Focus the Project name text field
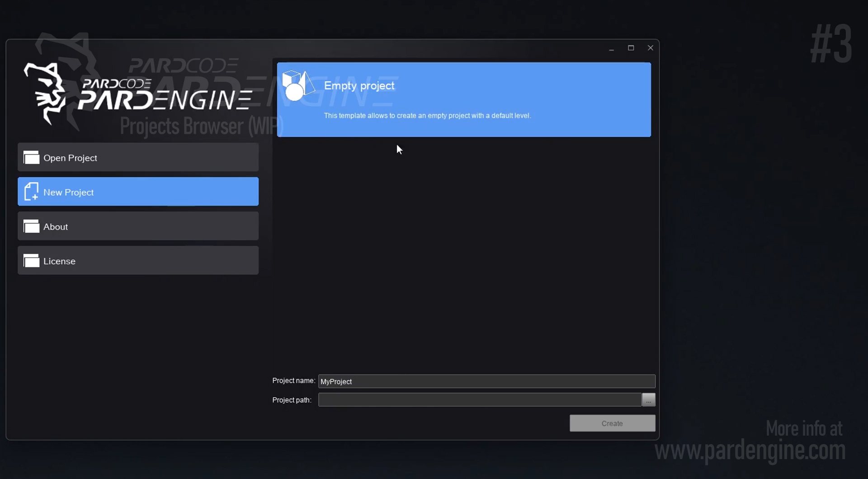 pyautogui.click(x=486, y=381)
